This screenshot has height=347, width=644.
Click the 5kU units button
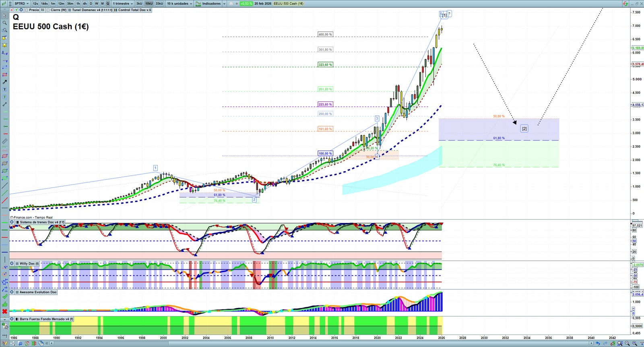click(x=139, y=4)
